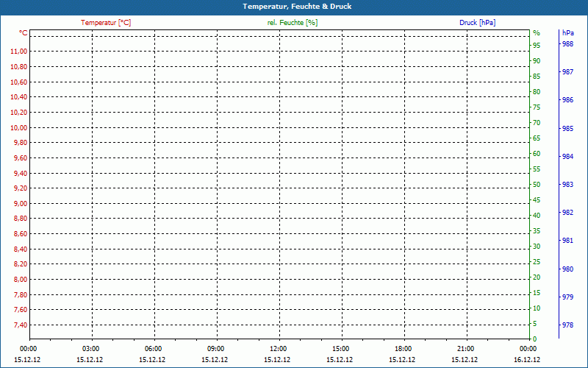Click the 25 humidity axis value

pyautogui.click(x=537, y=262)
